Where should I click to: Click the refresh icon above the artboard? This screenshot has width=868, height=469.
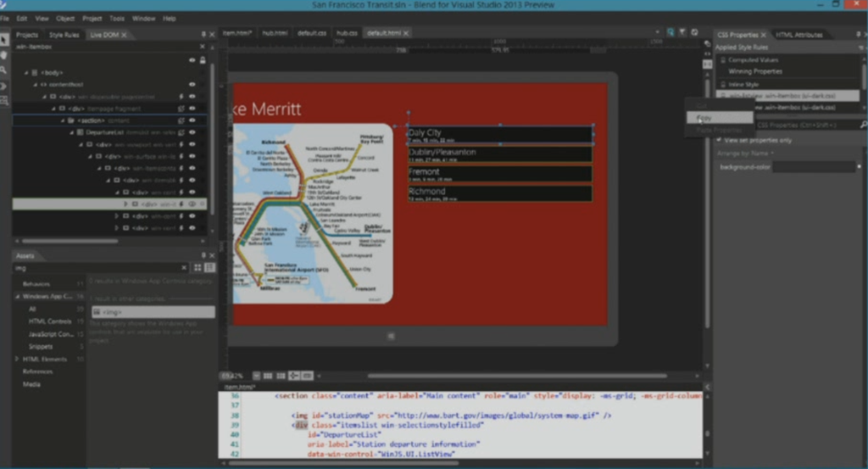pyautogui.click(x=695, y=32)
